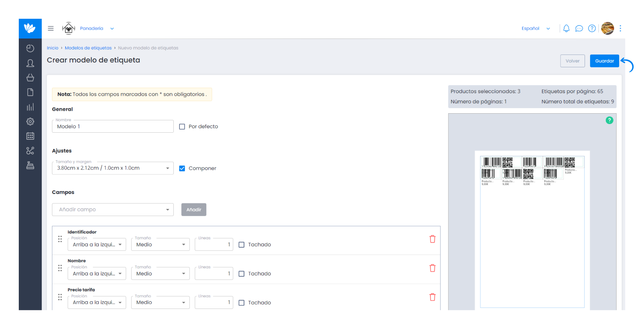Viewport: 644px width, 329px height.
Task: Click Líneas input for Precio tarifa
Action: pyautogui.click(x=214, y=303)
